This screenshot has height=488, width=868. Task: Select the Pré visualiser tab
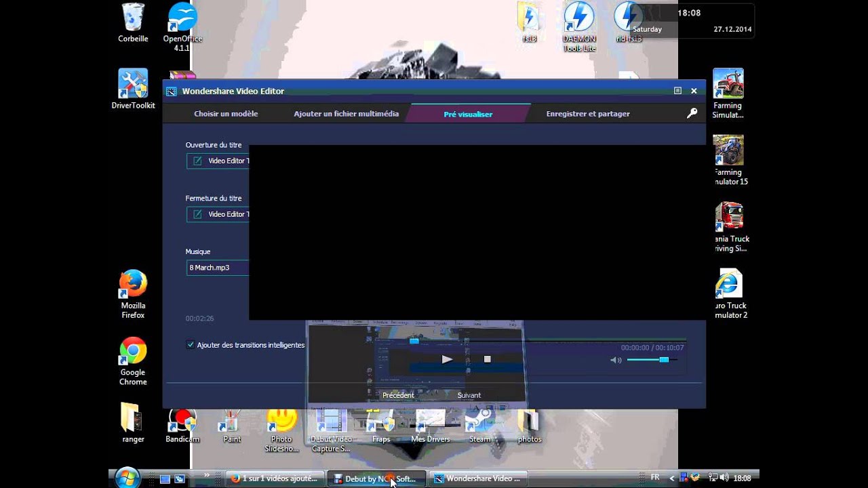(x=468, y=114)
